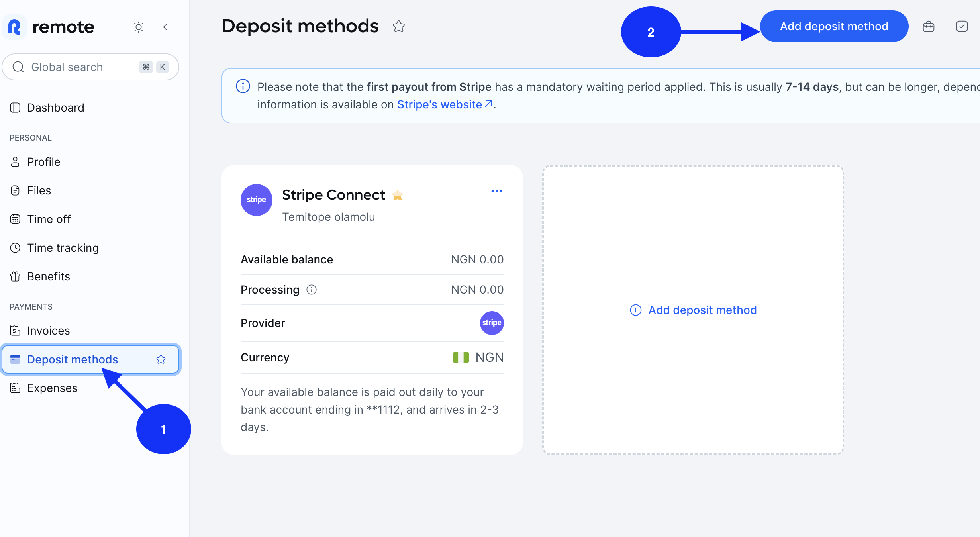Open Files in the sidebar

tap(90, 190)
